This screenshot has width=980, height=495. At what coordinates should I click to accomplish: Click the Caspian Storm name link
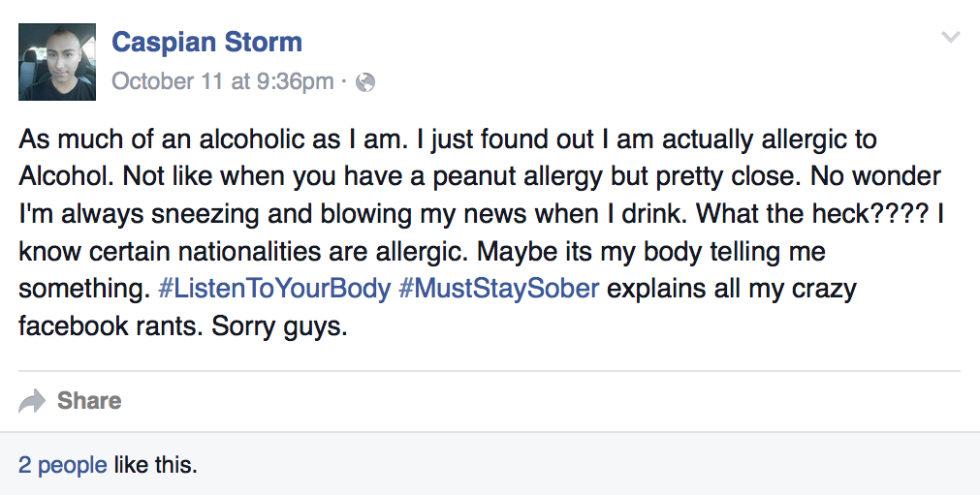pyautogui.click(x=206, y=43)
